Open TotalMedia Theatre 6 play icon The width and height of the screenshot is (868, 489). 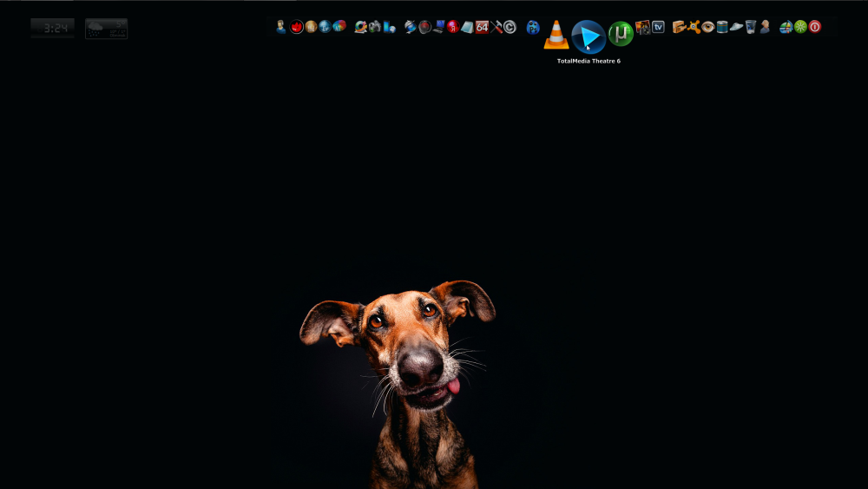[x=589, y=37]
